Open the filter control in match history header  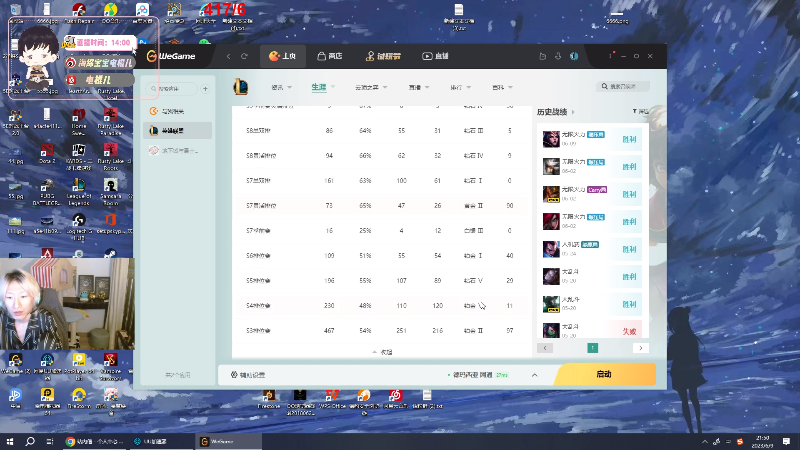pos(640,111)
